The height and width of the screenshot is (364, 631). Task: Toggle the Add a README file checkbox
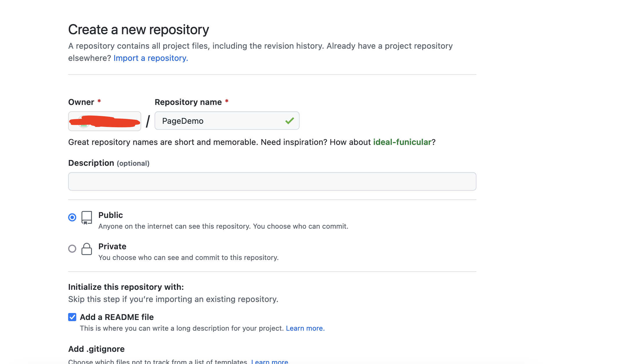[72, 317]
